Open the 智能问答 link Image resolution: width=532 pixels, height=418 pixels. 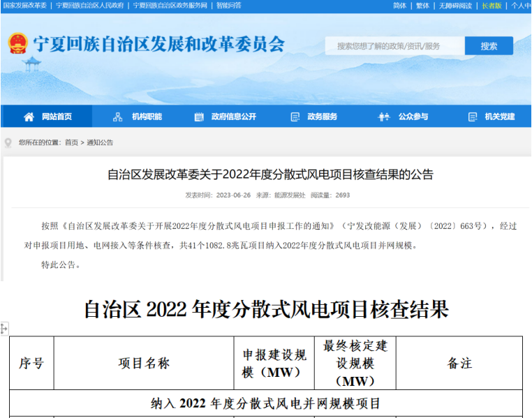point(229,6)
